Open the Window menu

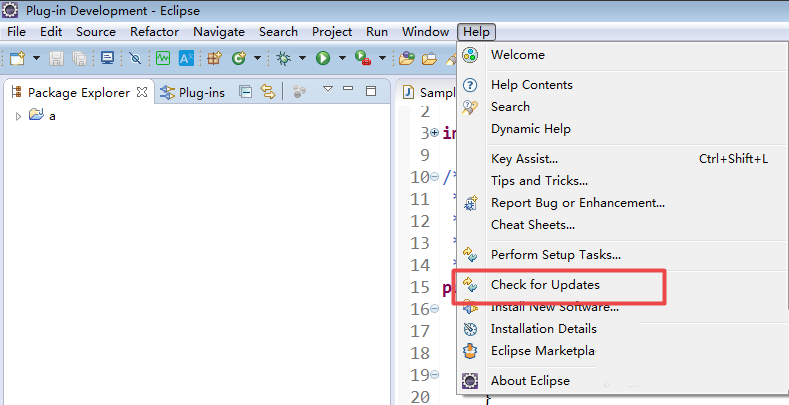point(425,32)
